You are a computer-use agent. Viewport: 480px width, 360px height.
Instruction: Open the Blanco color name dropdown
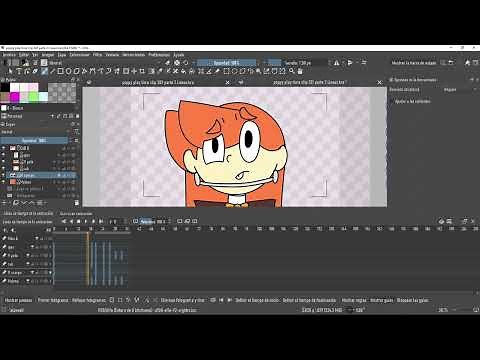[40, 108]
